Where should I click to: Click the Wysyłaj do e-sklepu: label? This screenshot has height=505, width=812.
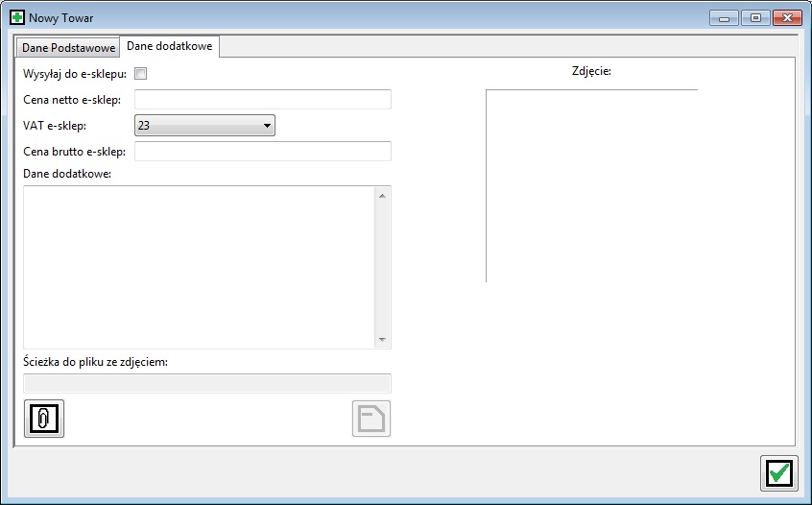click(x=75, y=74)
